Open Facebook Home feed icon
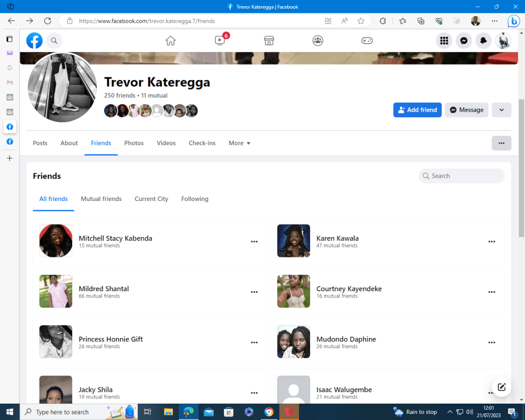The width and height of the screenshot is (525, 420). click(171, 41)
